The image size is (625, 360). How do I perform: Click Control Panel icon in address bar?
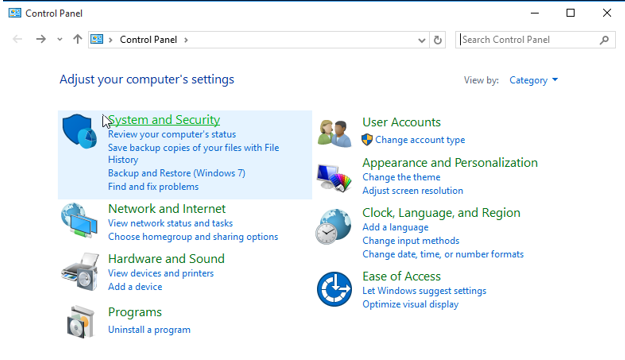97,39
